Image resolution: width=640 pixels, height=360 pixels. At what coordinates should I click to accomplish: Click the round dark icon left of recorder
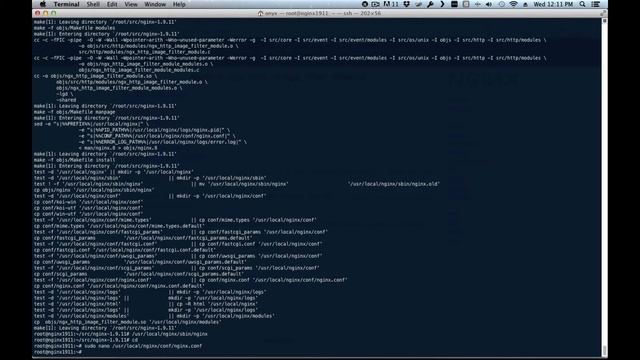pos(364,4)
